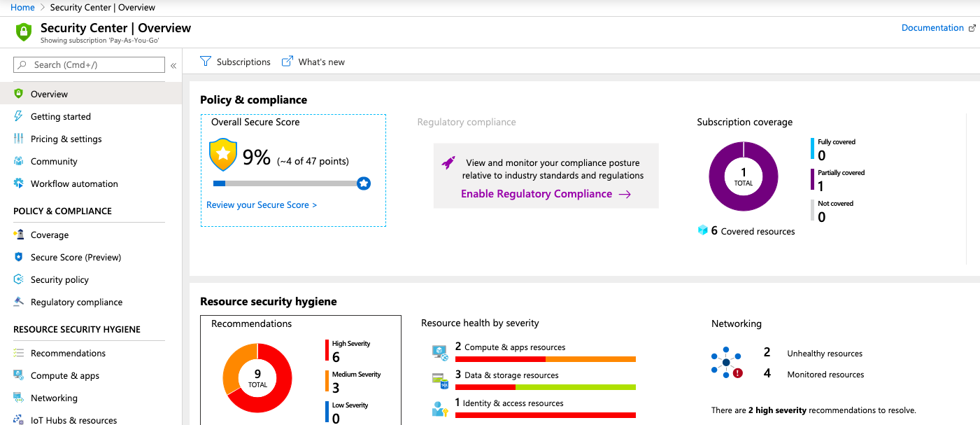The width and height of the screenshot is (980, 425).
Task: Click the Overview shield icon in sidebar
Action: click(18, 94)
